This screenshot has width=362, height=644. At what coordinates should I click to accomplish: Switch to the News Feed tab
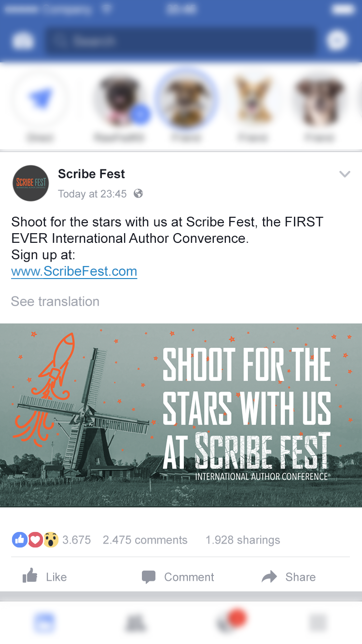(44, 623)
